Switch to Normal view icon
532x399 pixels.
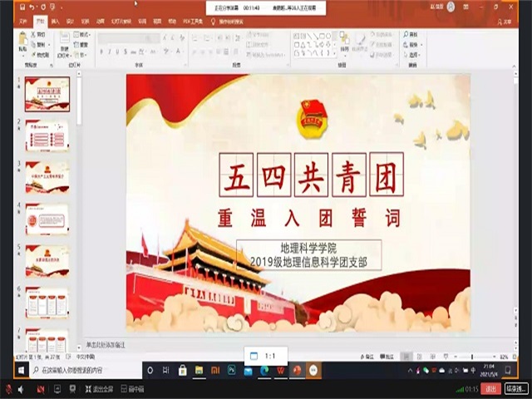(x=406, y=357)
